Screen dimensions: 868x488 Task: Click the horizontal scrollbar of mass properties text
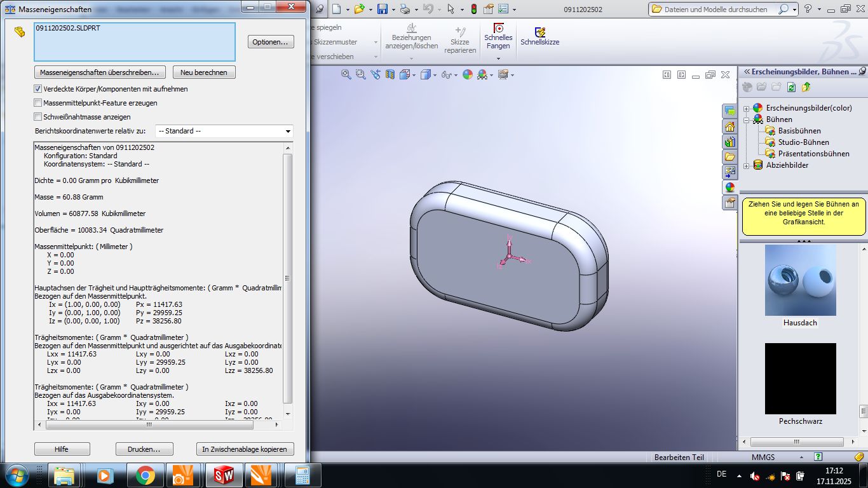point(158,424)
